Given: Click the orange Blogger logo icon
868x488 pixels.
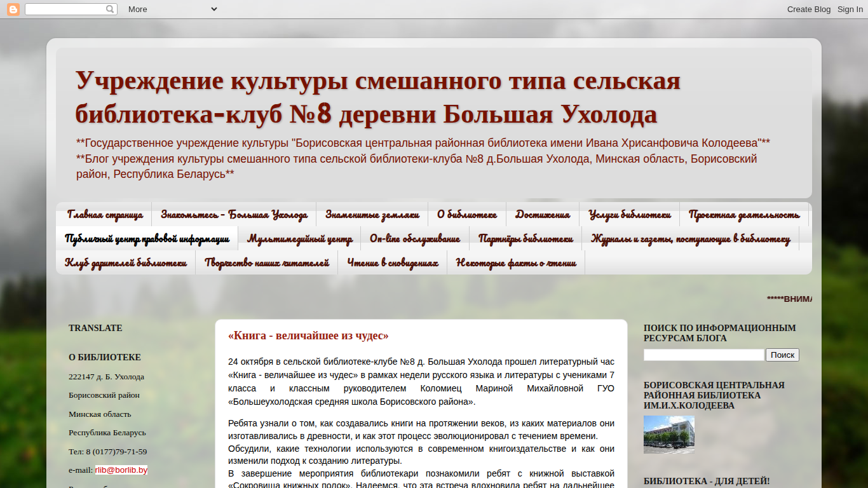Looking at the screenshot, I should point(13,9).
